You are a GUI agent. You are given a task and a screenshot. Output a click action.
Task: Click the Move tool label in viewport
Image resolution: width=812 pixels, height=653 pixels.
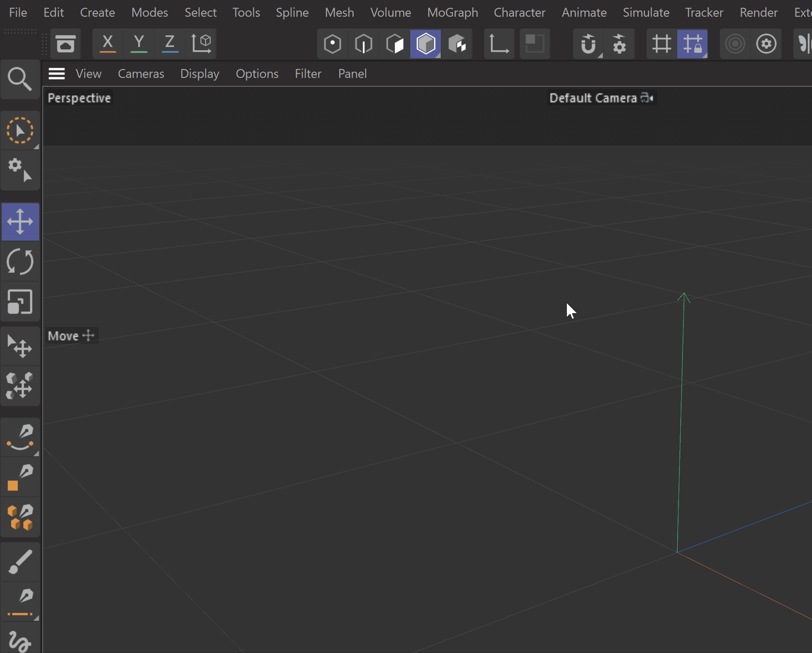pos(71,336)
